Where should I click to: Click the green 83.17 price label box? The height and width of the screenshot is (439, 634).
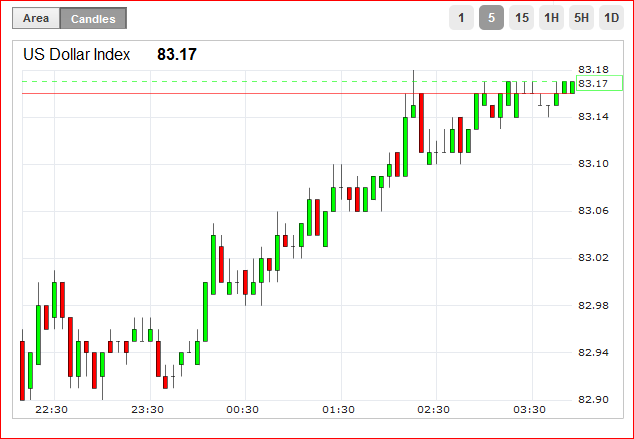[x=599, y=83]
